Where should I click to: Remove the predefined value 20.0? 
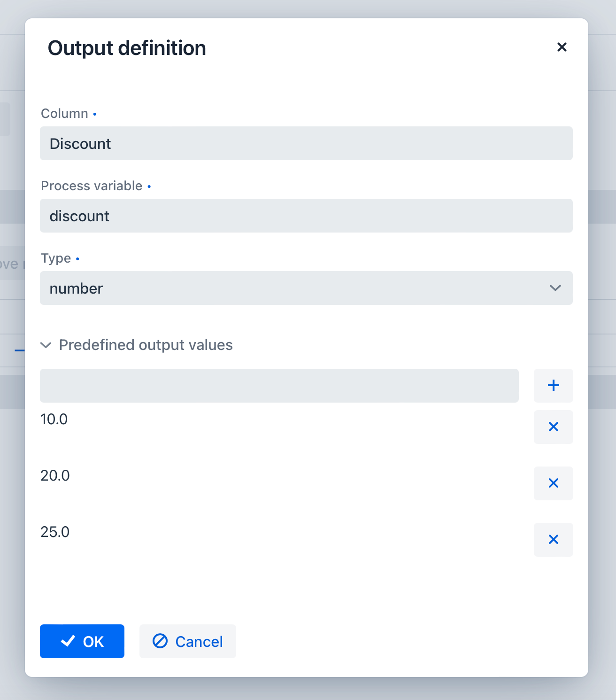click(553, 483)
